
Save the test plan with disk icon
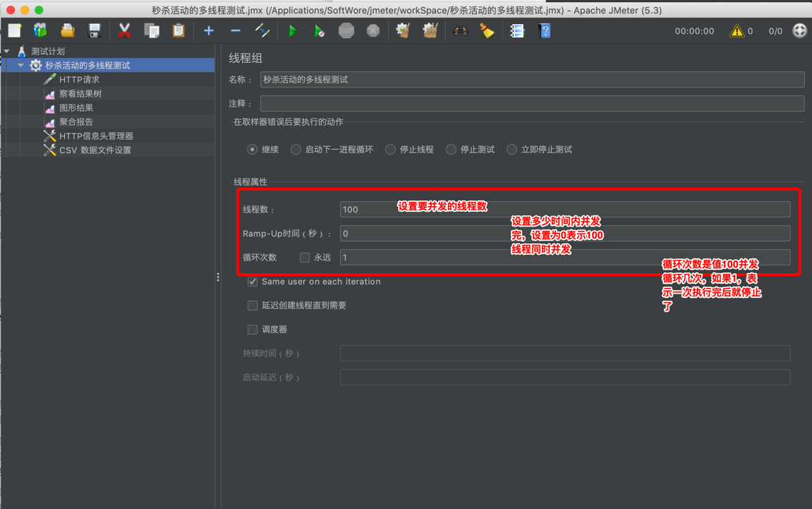95,30
